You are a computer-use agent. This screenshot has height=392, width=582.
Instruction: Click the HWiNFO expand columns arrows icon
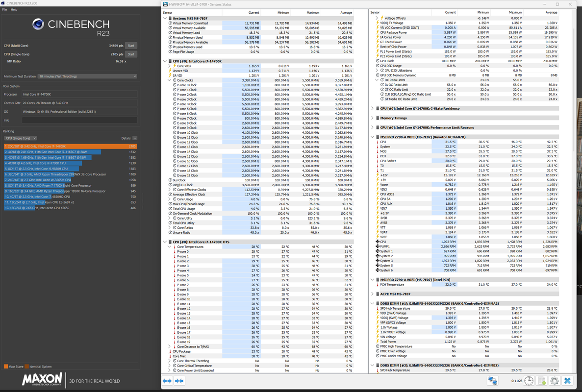point(167,381)
